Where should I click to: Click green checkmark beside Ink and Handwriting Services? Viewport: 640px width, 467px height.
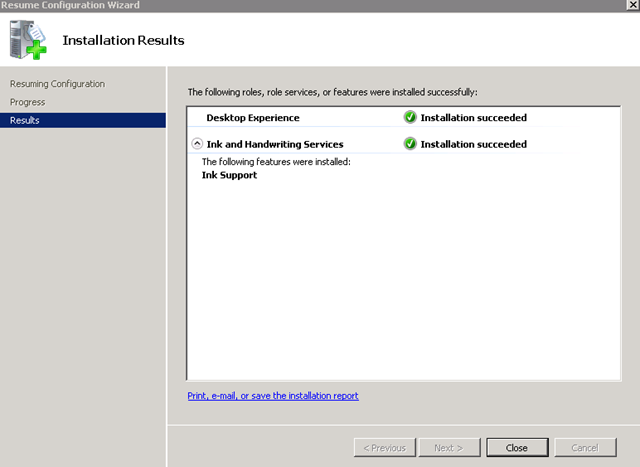(x=410, y=144)
